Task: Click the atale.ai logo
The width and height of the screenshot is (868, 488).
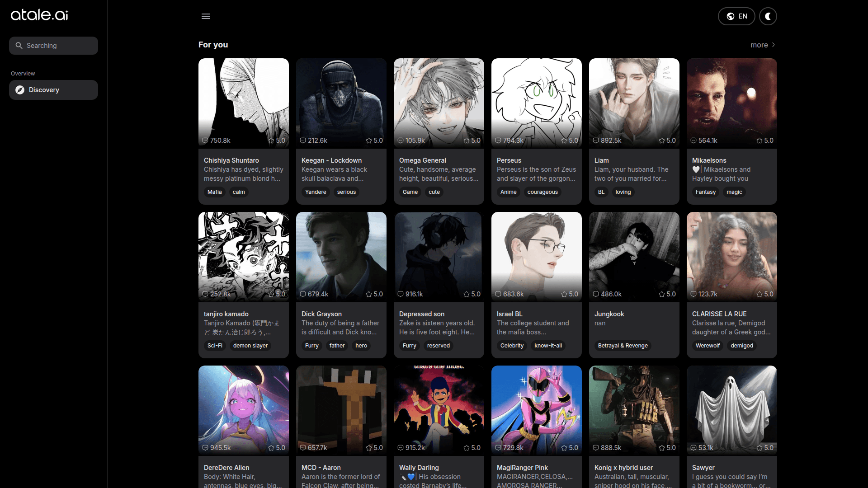Action: click(39, 15)
